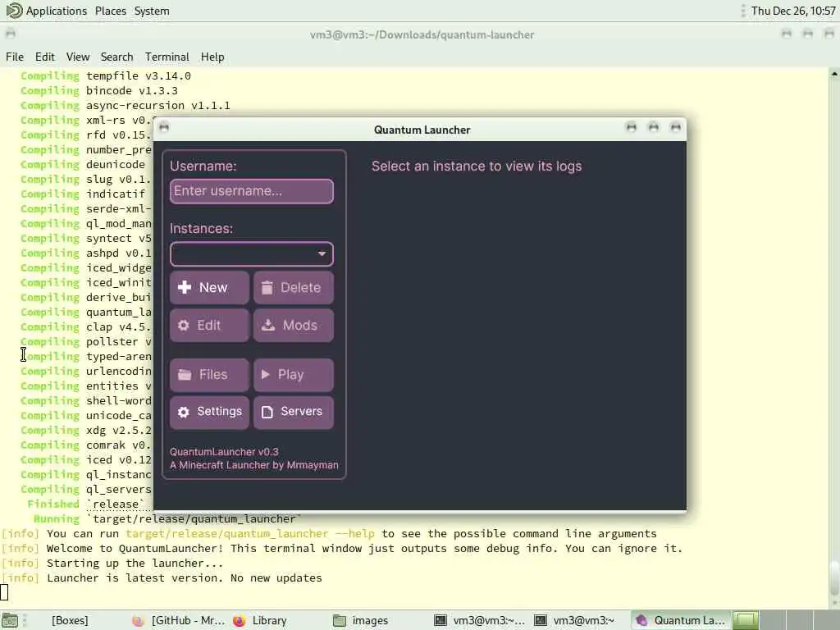Viewport: 840px width, 630px height.
Task: Click the gear icon on Settings button
Action: 183,412
